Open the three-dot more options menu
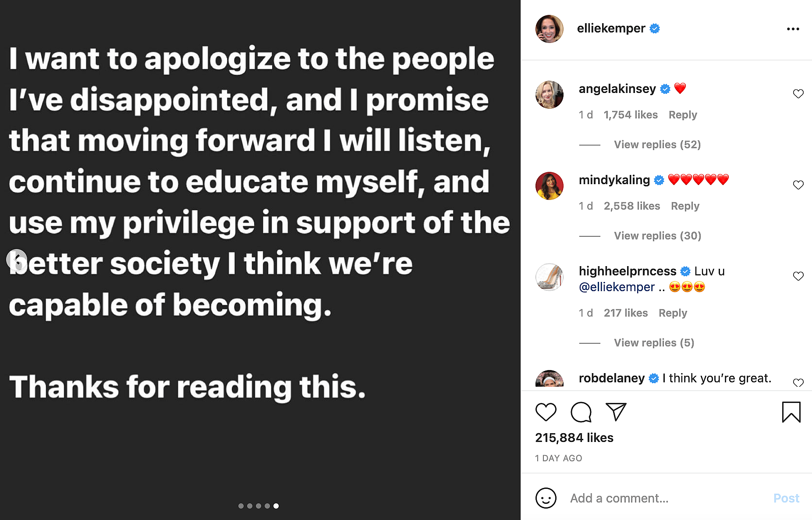 793,29
